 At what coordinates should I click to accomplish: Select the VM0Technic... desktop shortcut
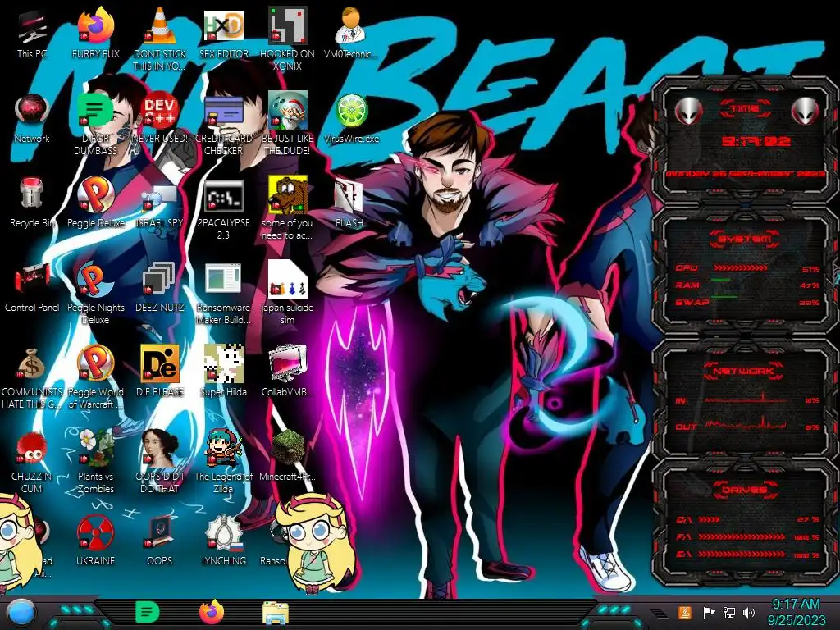(x=351, y=33)
